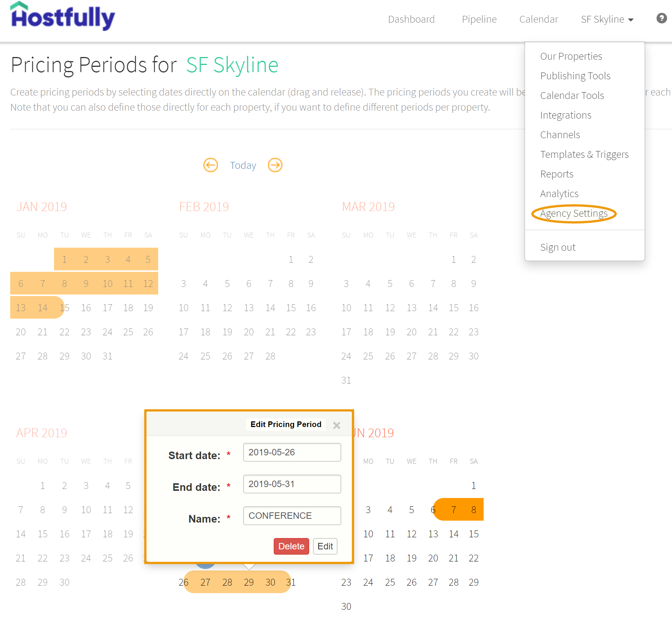Select Agency Settings from the menu

click(x=573, y=213)
